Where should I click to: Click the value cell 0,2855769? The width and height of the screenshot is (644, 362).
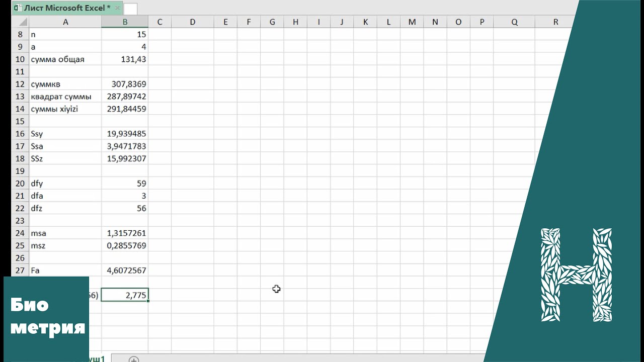point(125,246)
